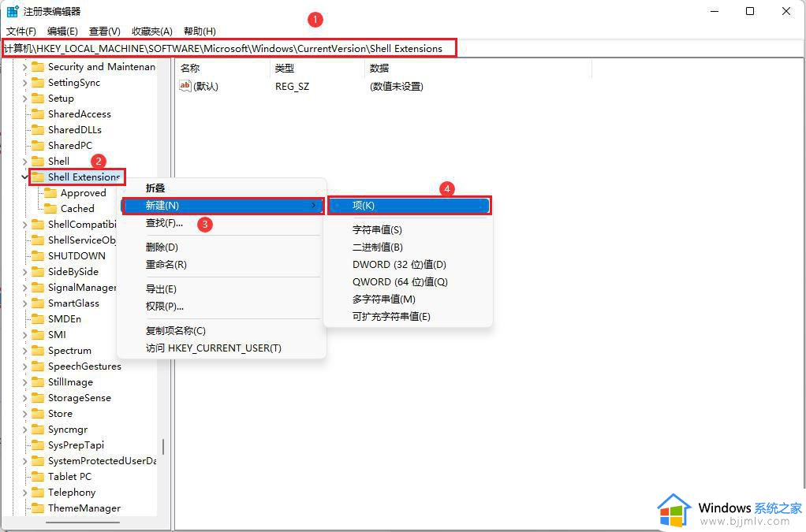The width and height of the screenshot is (806, 532).
Task: Expand the SettingSync tree node
Action: point(24,83)
